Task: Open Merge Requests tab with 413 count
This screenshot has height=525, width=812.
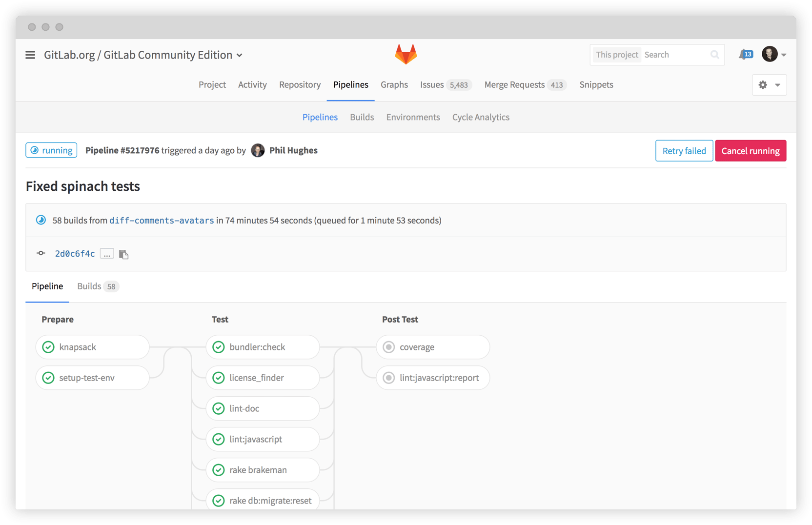Action: point(525,84)
